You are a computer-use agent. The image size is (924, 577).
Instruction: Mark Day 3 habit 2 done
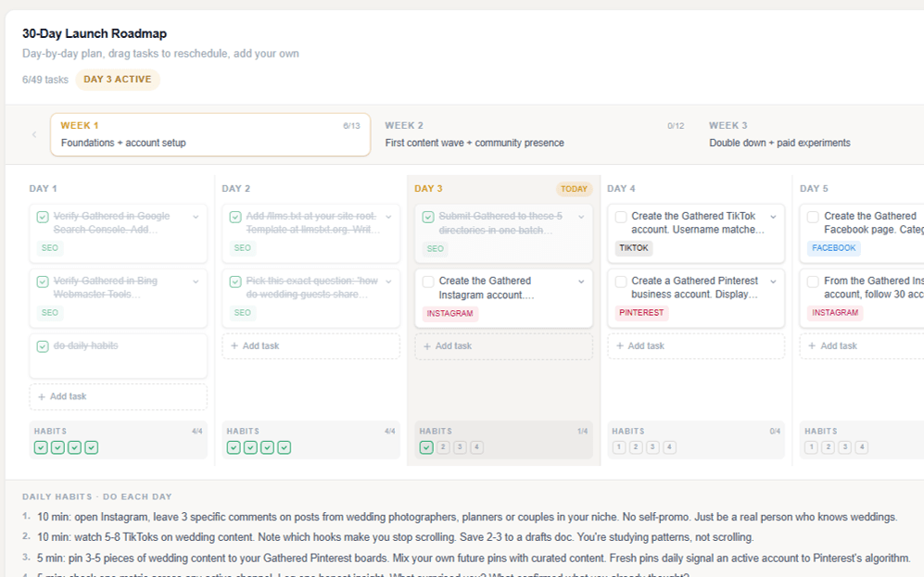point(443,447)
